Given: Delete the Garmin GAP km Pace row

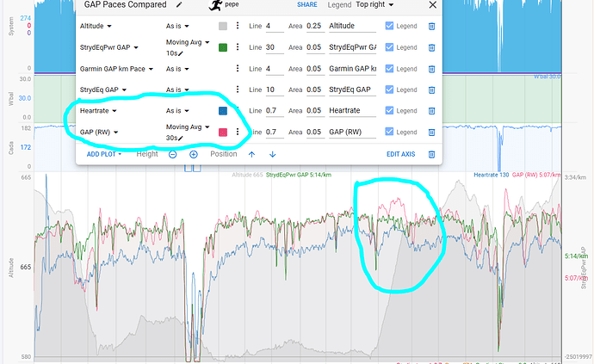Looking at the screenshot, I should (431, 69).
